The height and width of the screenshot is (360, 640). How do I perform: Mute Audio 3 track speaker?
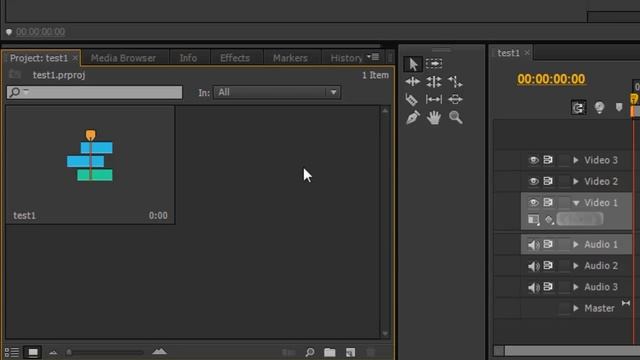pyautogui.click(x=533, y=287)
